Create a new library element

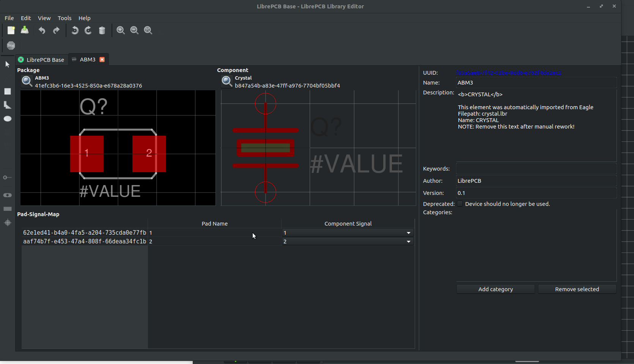click(x=11, y=30)
